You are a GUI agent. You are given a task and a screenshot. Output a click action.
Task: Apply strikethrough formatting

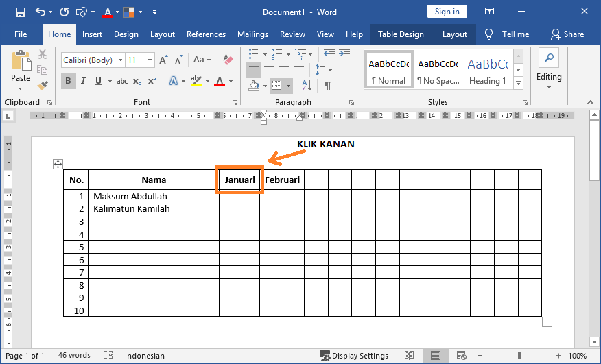[x=122, y=81]
